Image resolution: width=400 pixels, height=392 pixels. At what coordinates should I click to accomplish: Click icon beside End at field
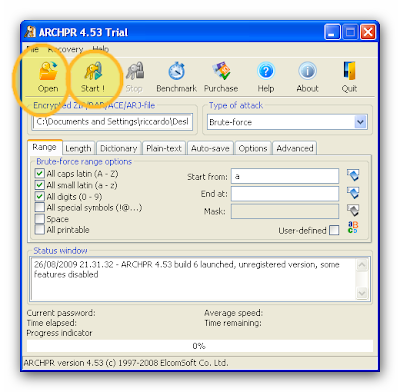click(x=353, y=193)
